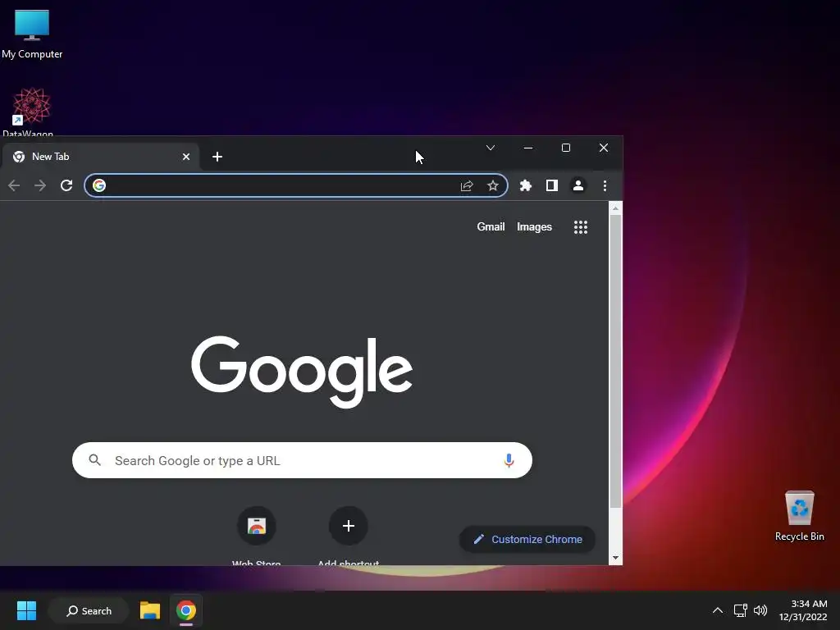Click the scrollbar up arrow
840x630 pixels.
[x=615, y=208]
